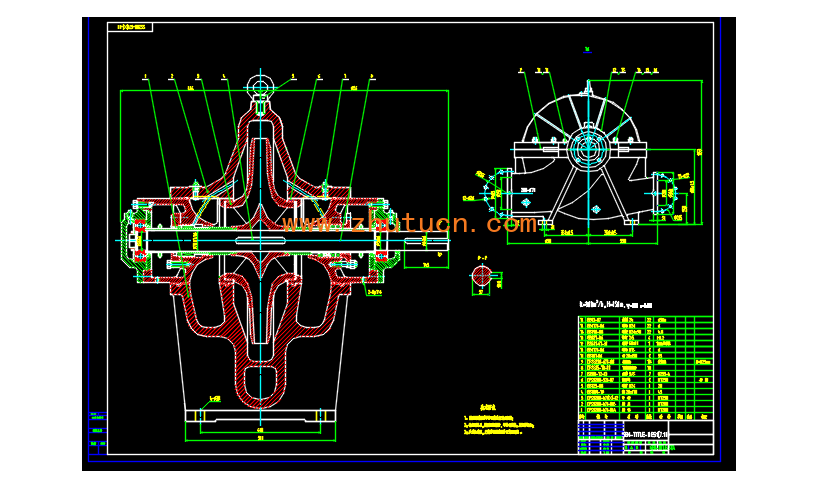
Task: Select the small circular shaft cross-section view
Action: [x=481, y=282]
